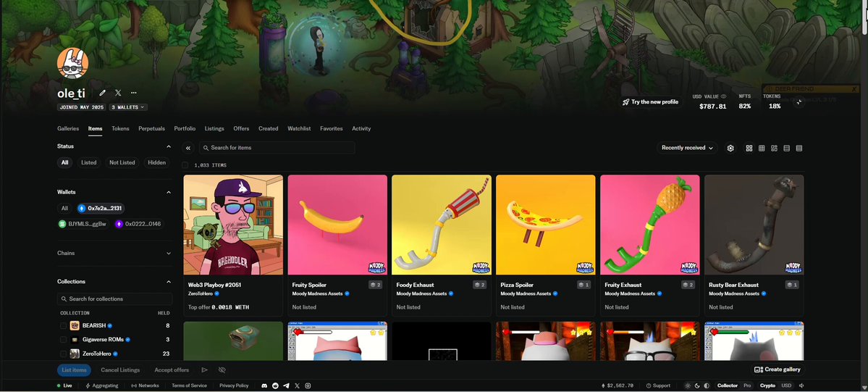This screenshot has width=868, height=392.
Task: Collapse filter sidebar with double-chevron icon
Action: pos(188,148)
